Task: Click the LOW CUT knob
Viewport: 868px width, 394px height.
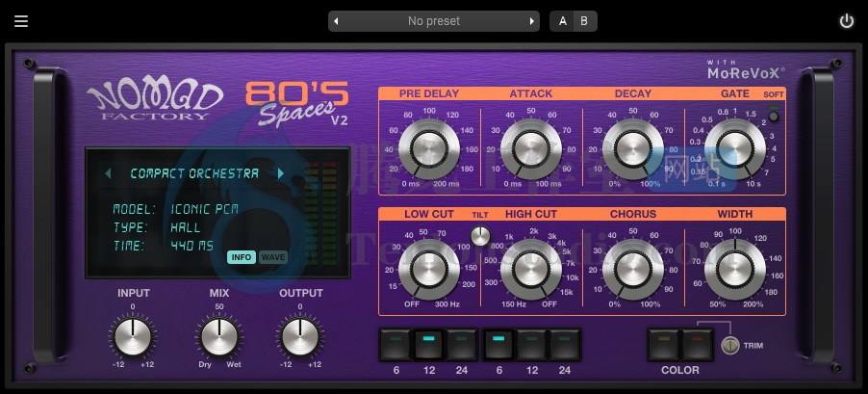Action: [429, 270]
